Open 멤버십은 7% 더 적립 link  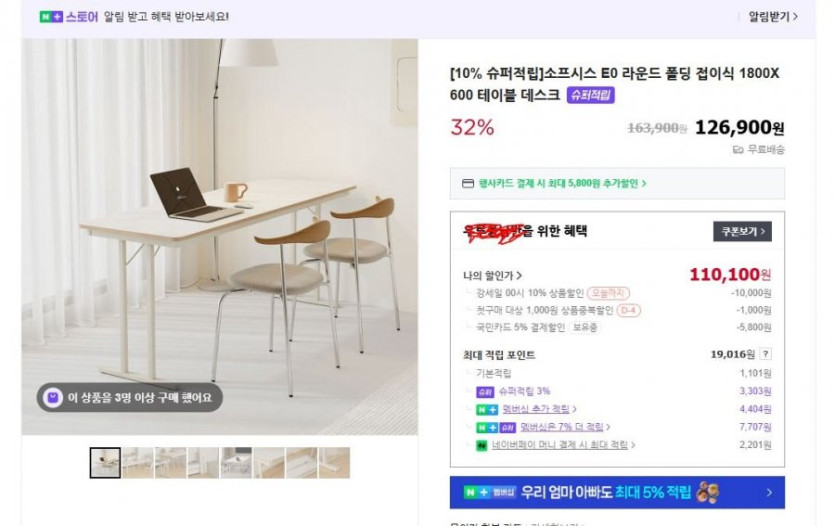564,427
